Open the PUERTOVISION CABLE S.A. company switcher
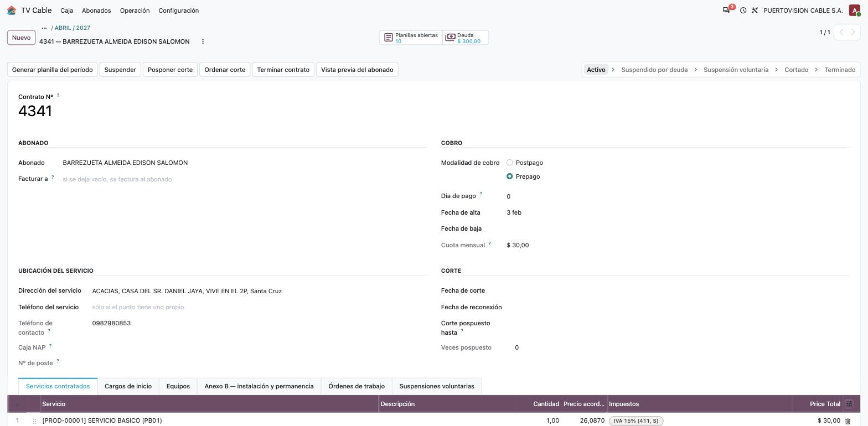Image resolution: width=868 pixels, height=426 pixels. click(803, 11)
